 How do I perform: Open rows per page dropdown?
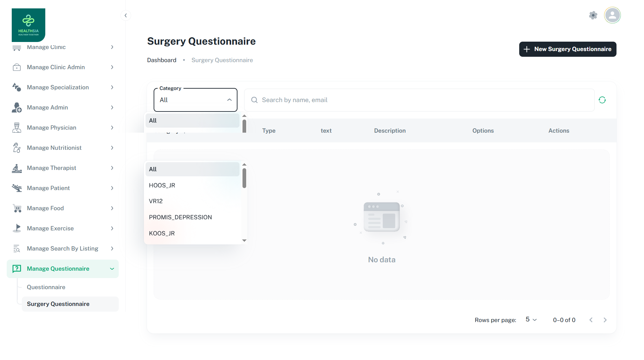[x=531, y=320]
